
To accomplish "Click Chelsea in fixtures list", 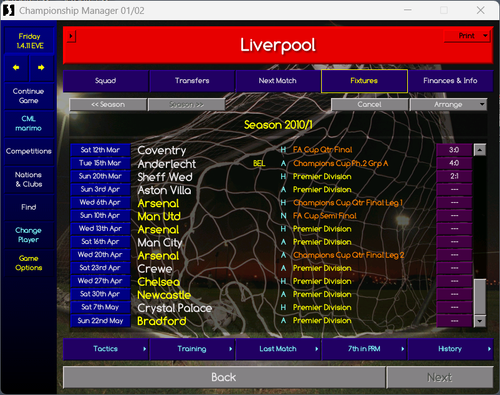I will pyautogui.click(x=159, y=282).
